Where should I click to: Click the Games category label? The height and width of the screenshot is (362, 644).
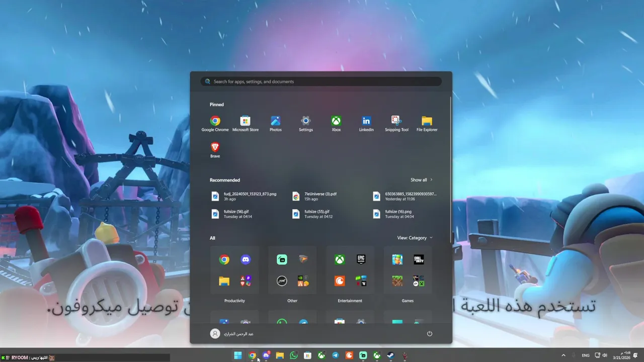click(408, 301)
